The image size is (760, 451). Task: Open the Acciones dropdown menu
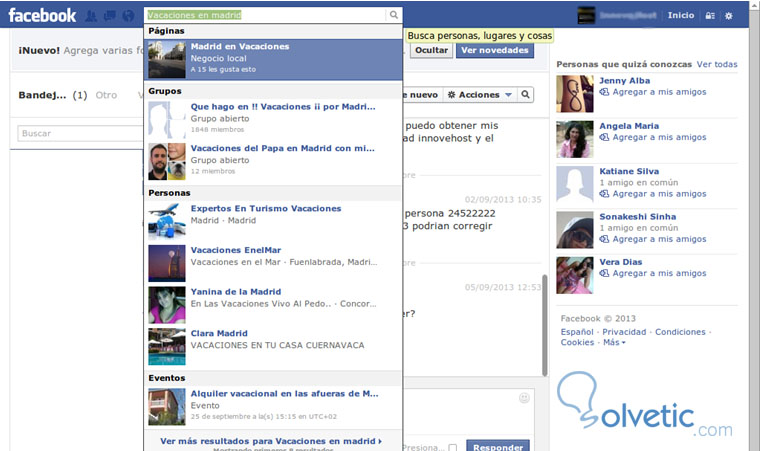click(x=479, y=95)
